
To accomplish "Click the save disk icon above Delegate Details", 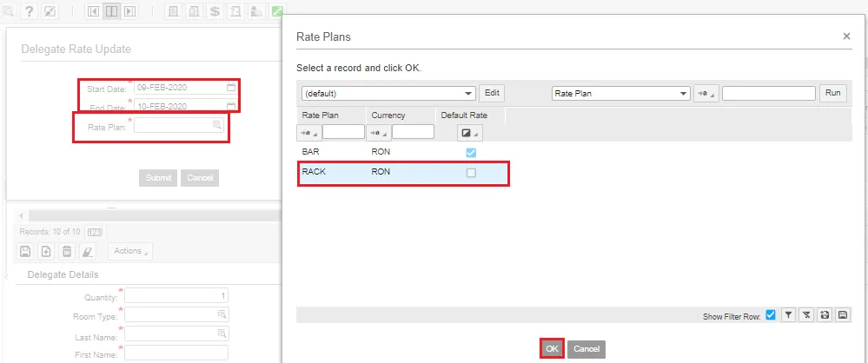I will click(x=25, y=251).
